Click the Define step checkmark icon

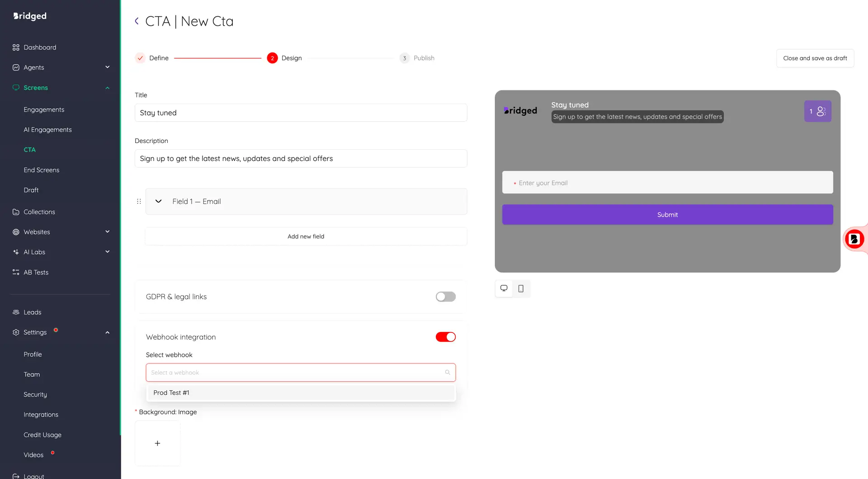pyautogui.click(x=140, y=58)
